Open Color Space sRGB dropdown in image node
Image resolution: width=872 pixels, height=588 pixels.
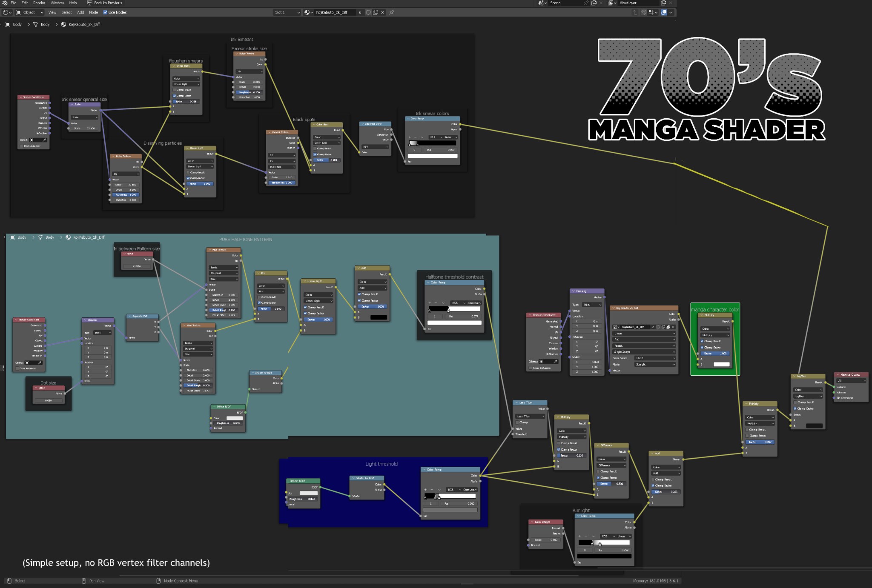pos(655,358)
